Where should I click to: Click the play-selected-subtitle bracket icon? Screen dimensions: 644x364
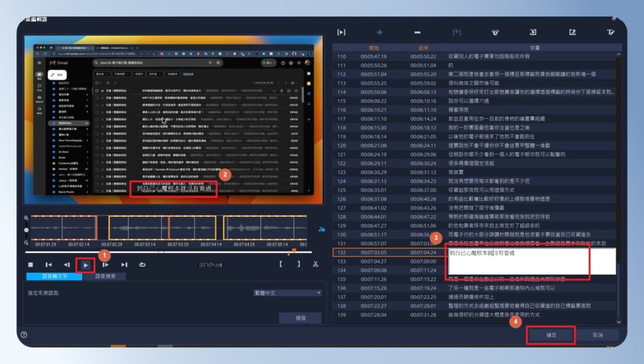[341, 32]
